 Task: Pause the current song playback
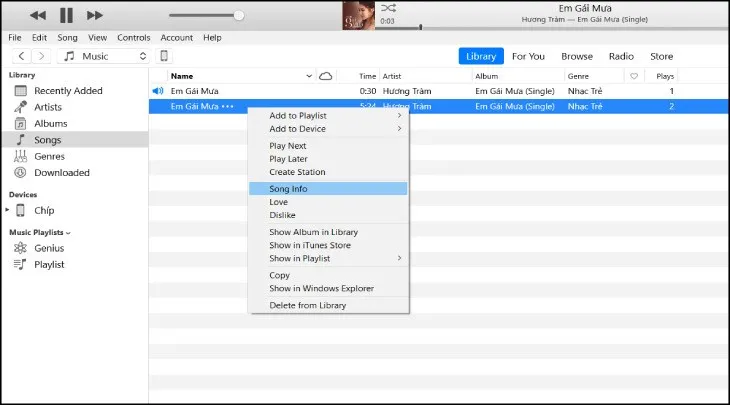(66, 15)
